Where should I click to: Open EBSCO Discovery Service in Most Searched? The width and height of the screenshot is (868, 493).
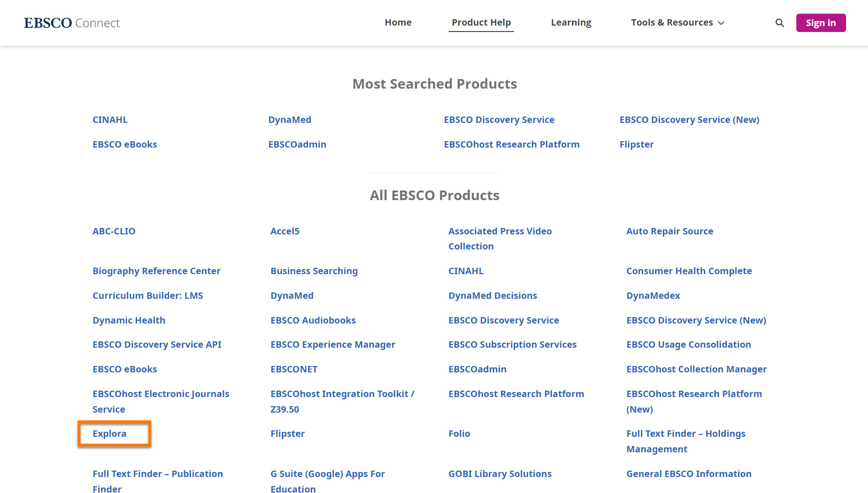click(x=499, y=120)
